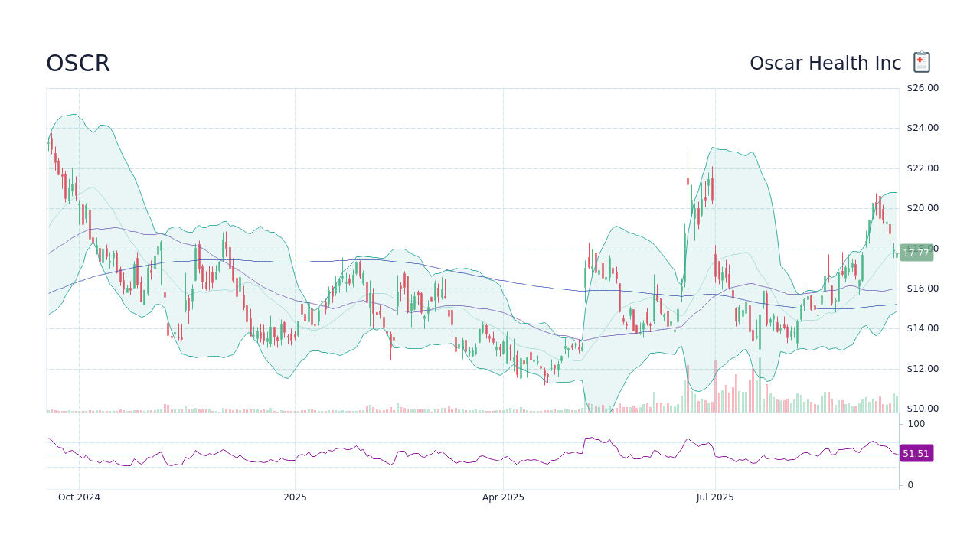Click the red candle at September 2024 top
The image size is (980, 551).
[51, 145]
